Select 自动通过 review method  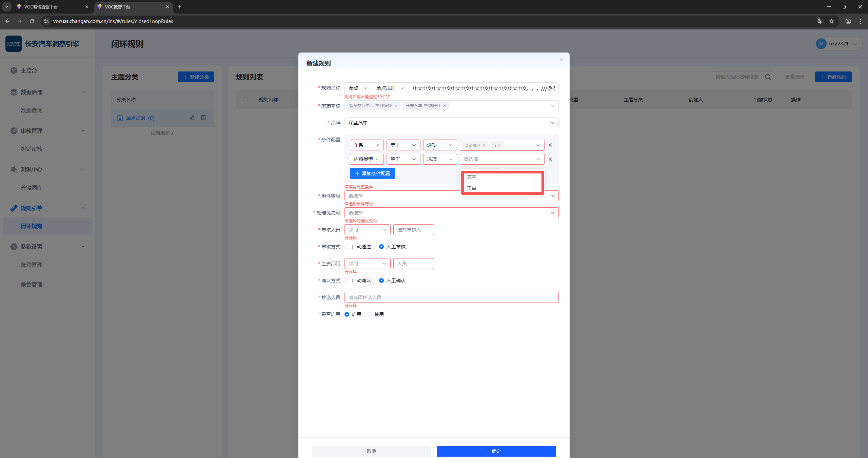tap(347, 247)
